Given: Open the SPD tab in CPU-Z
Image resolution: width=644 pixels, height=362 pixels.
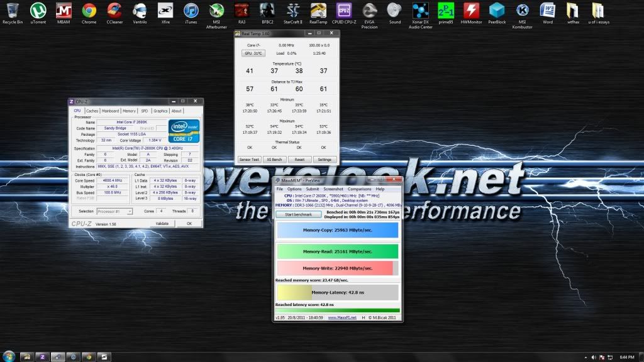Looking at the screenshot, I should (x=144, y=111).
